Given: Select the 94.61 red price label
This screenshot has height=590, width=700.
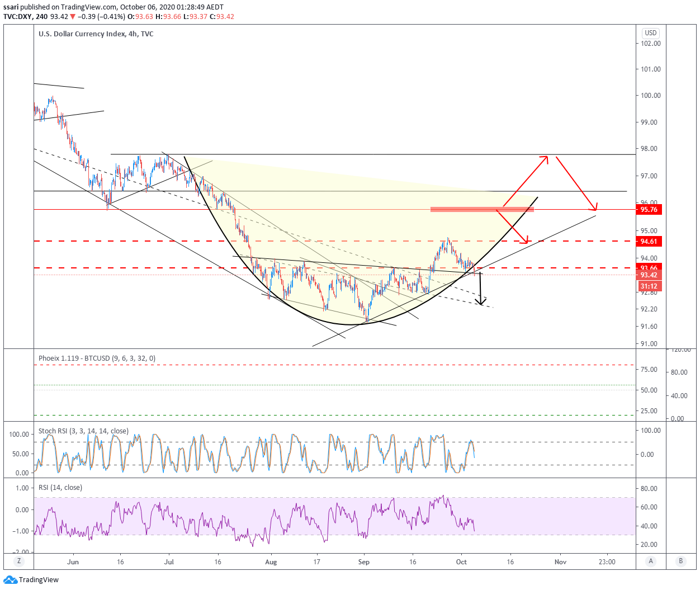Looking at the screenshot, I should pos(649,242).
